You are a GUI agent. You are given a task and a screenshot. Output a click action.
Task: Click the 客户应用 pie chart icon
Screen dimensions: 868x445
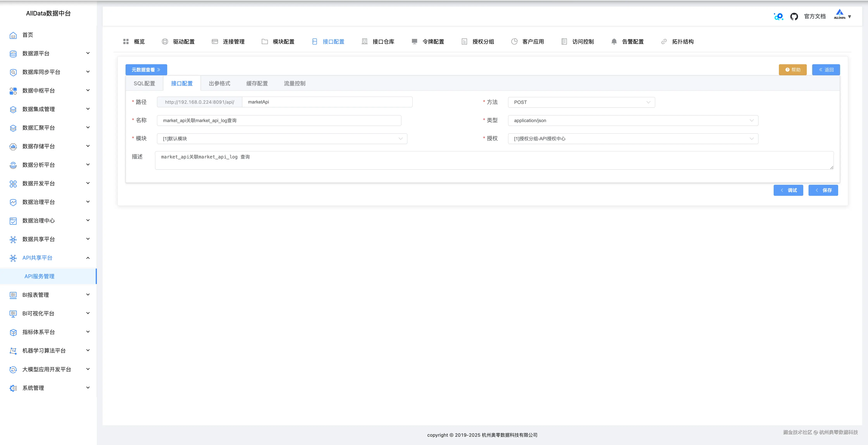(514, 41)
